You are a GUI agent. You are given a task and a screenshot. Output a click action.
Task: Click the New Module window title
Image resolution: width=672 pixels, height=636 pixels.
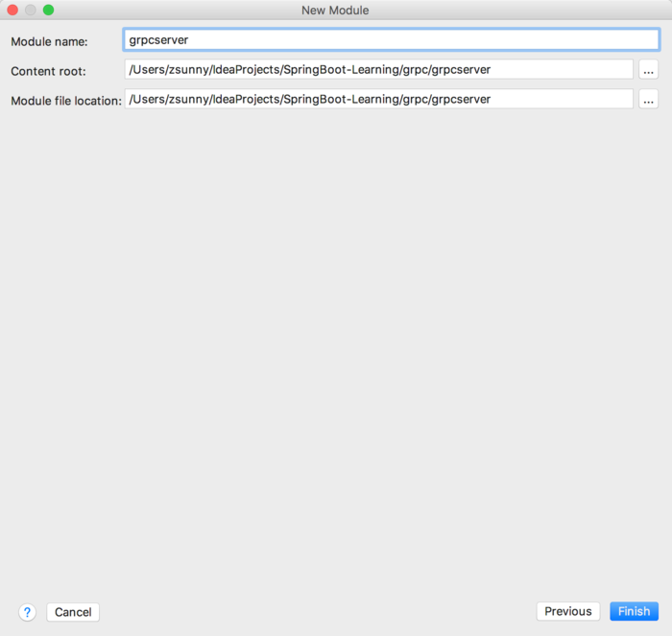click(335, 10)
